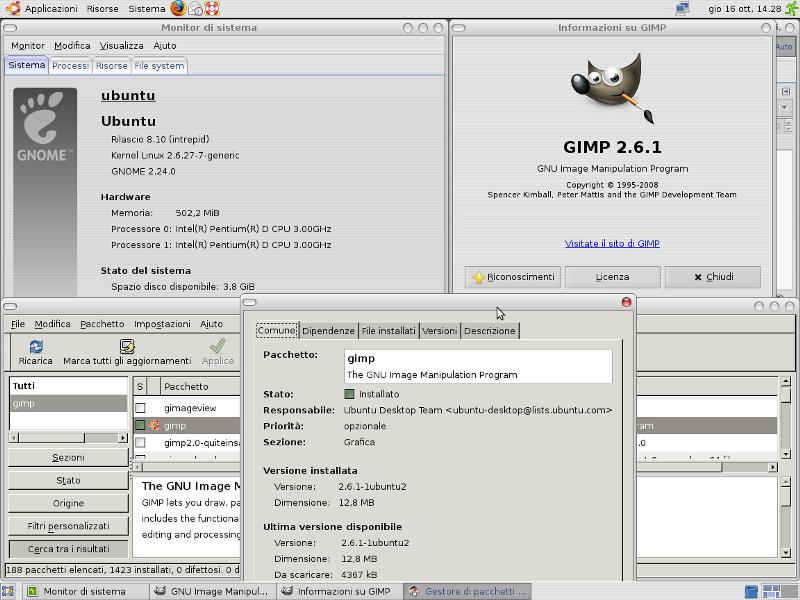This screenshot has width=800, height=600.
Task: Click the filter list horizontal scrollbar
Action: click(68, 438)
